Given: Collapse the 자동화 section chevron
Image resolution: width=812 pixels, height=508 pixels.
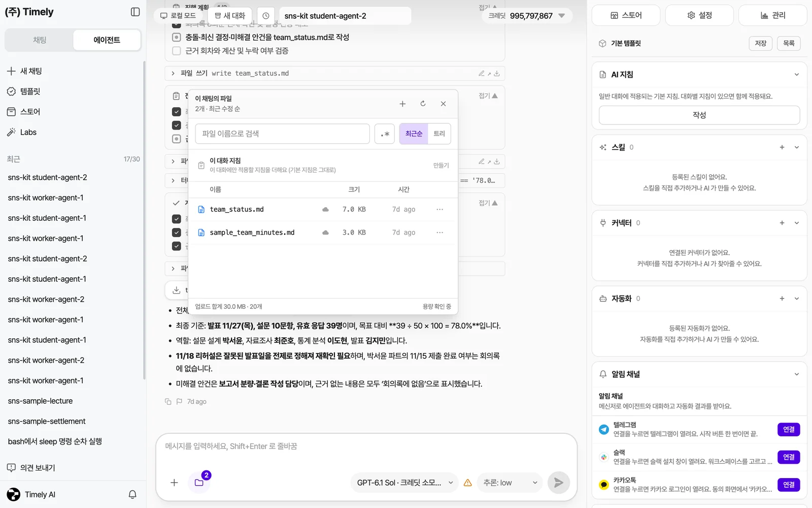Looking at the screenshot, I should coord(797,299).
